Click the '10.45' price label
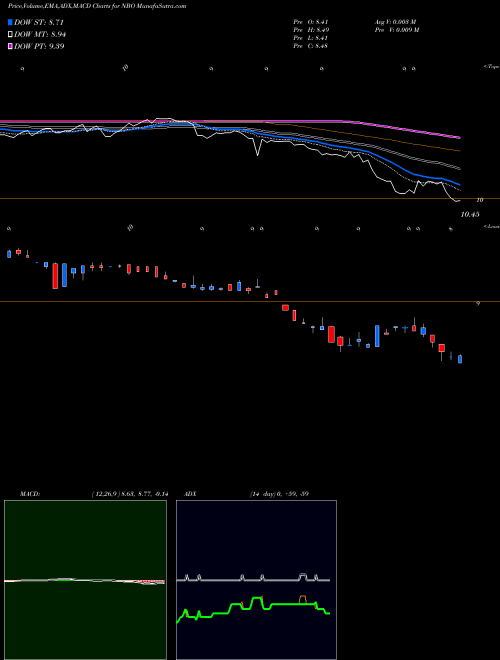Viewport: 500px width, 660px height. point(470,214)
